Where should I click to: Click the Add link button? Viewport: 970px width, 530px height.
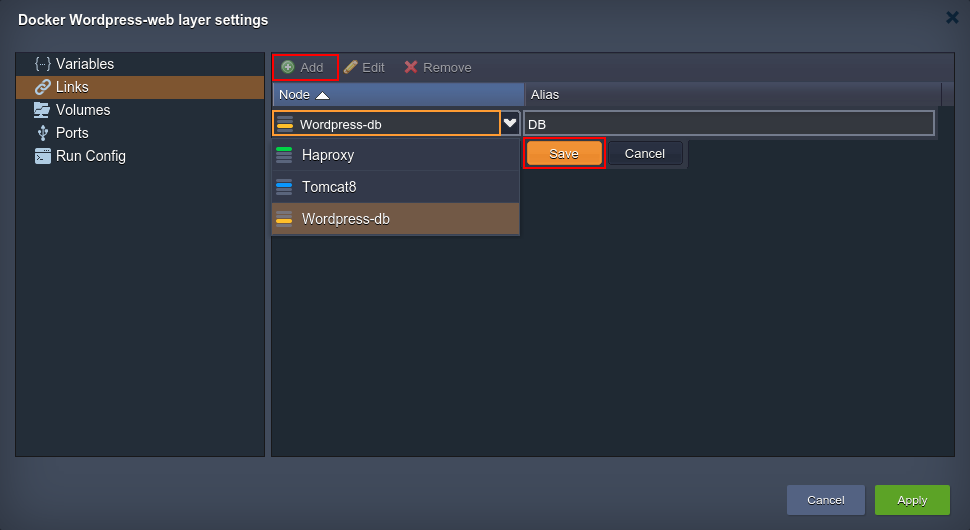(305, 67)
